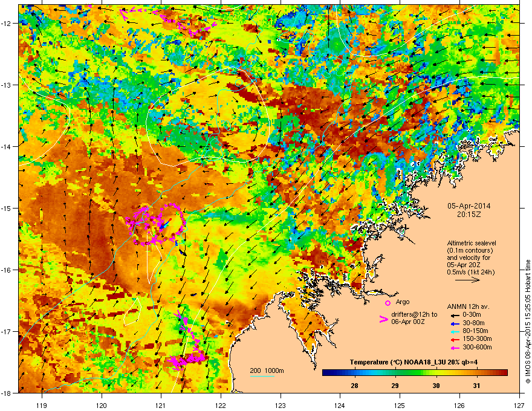Click the magenta Argo circle symbol in legend
Image resolution: width=532 pixels, height=411 pixels.
(x=388, y=303)
